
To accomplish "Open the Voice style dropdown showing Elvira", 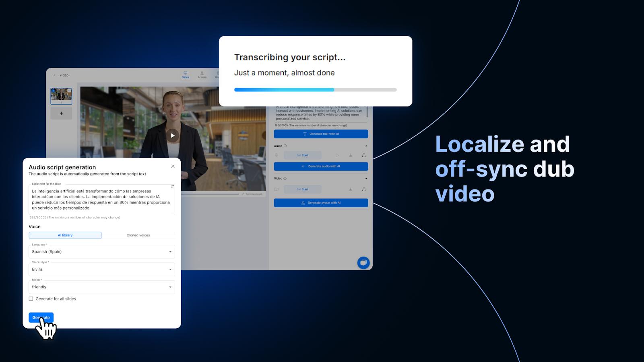I will [x=102, y=269].
